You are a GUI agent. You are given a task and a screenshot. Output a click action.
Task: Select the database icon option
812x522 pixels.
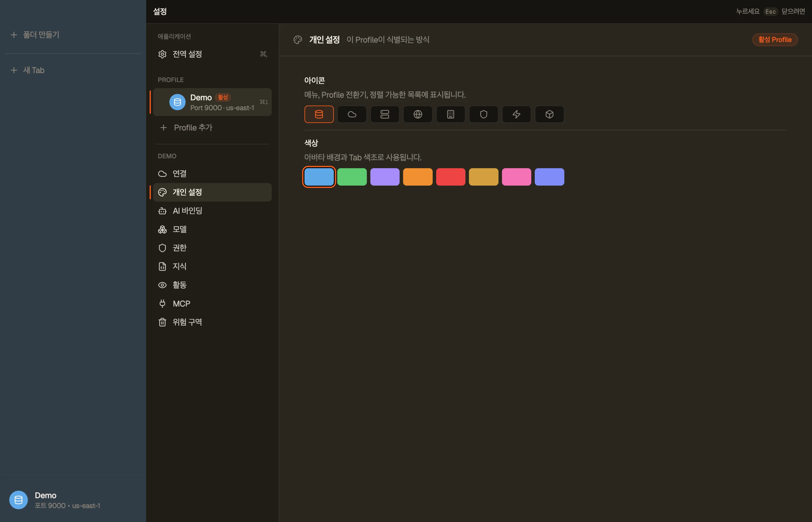(x=319, y=114)
